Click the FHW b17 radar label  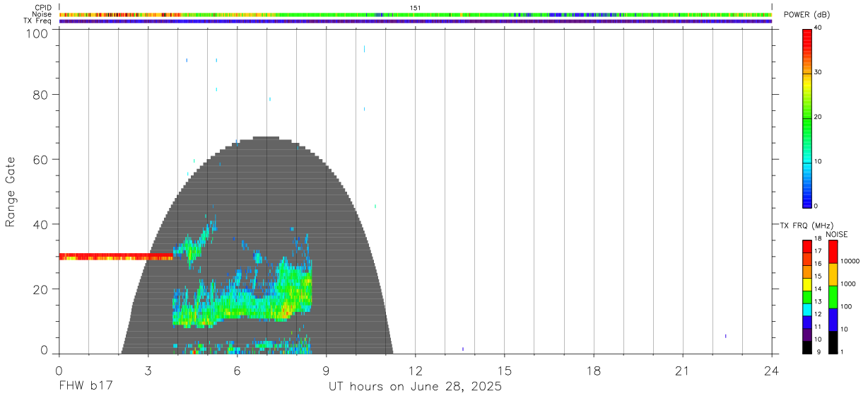click(86, 387)
